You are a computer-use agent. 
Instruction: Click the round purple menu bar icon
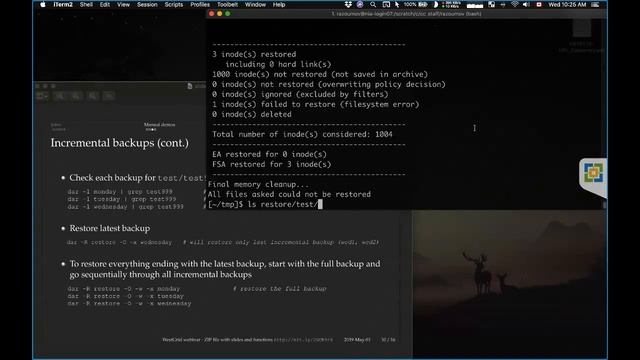coord(360,4)
